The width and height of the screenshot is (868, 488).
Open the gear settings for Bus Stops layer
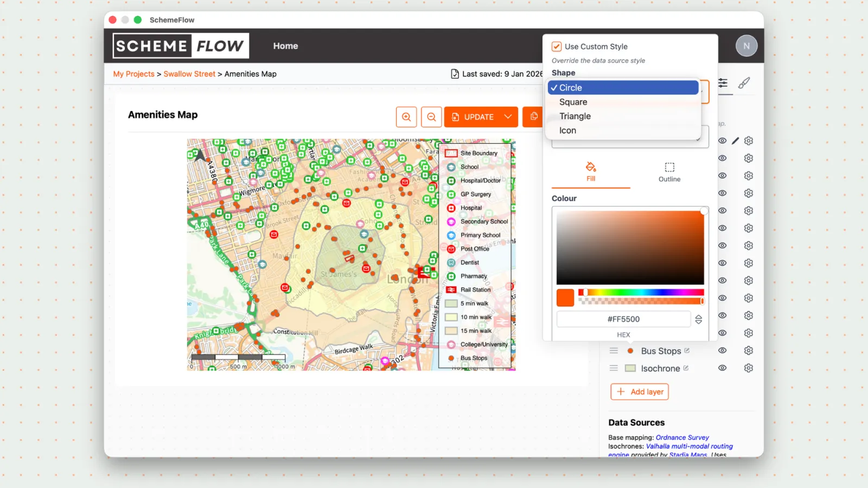click(x=749, y=351)
